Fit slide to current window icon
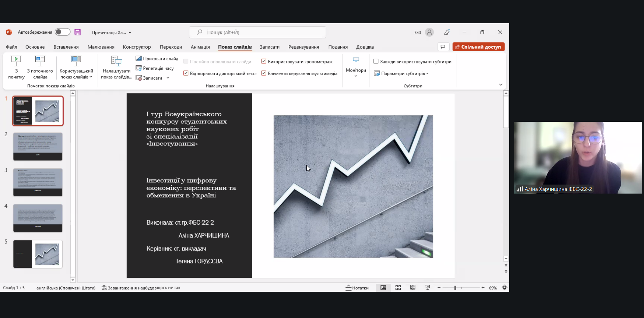Screen dimensions: 644x318 point(504,288)
